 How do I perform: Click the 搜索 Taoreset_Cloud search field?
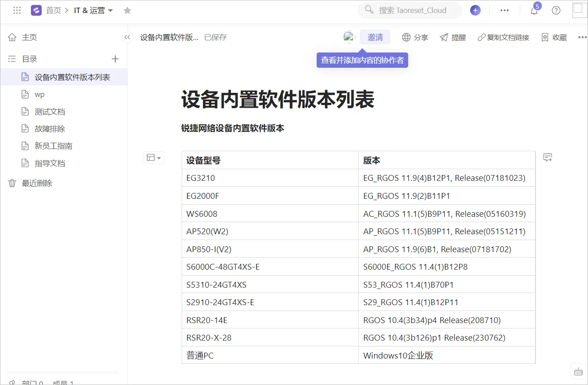click(410, 10)
